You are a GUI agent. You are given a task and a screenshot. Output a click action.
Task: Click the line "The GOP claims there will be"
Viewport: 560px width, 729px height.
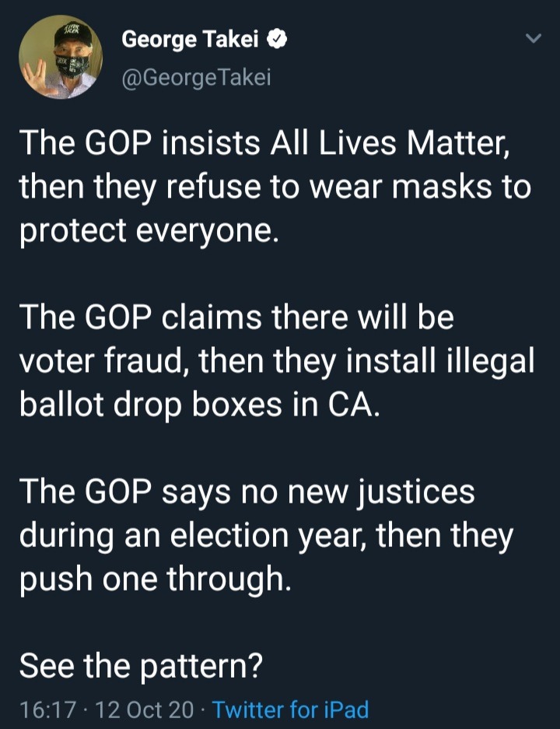236,318
